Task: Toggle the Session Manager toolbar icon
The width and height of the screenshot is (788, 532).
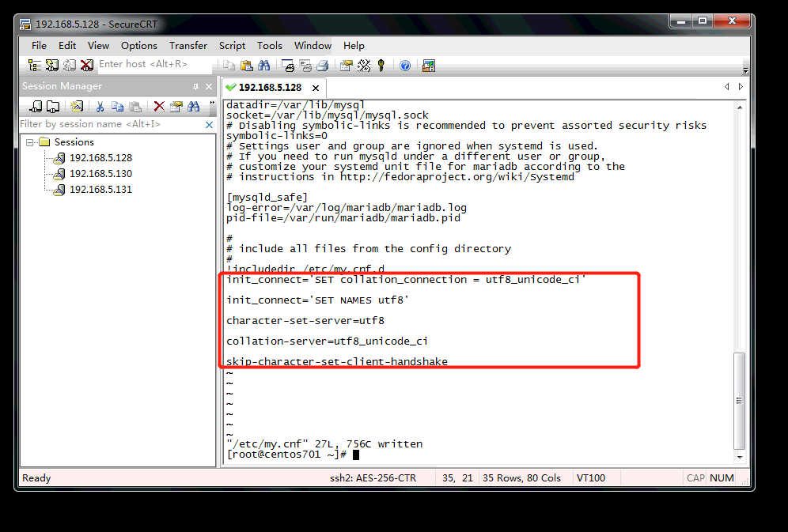Action: coord(35,66)
